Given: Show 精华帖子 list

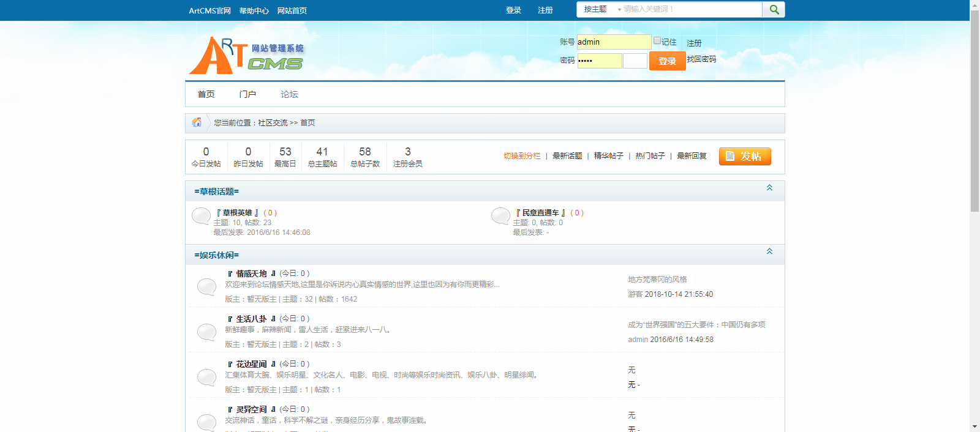Looking at the screenshot, I should (x=609, y=156).
